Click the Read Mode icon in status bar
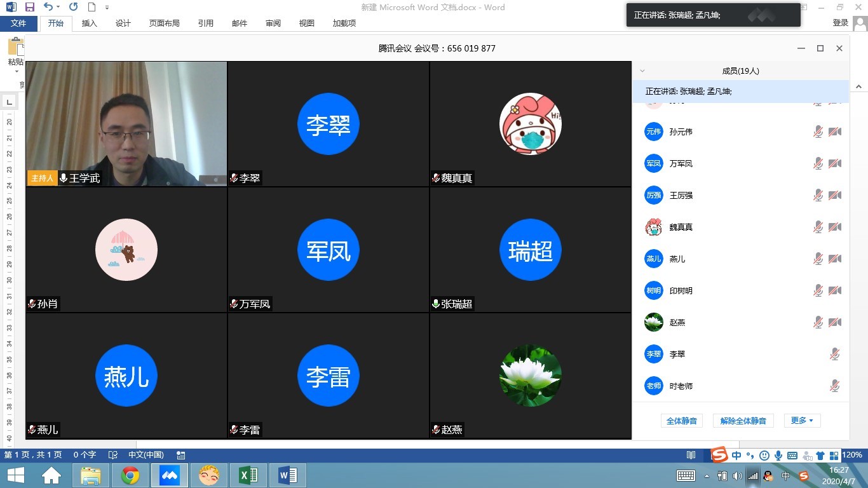The height and width of the screenshot is (488, 868). [x=691, y=455]
